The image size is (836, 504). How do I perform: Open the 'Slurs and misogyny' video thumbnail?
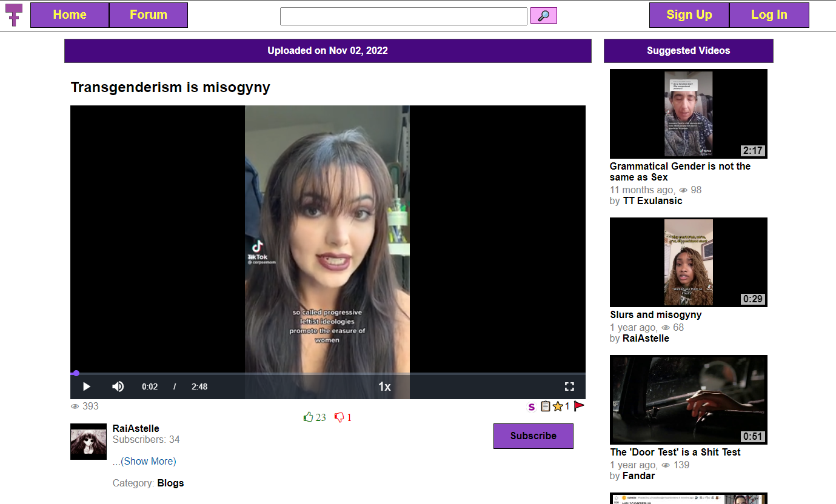[x=688, y=262]
